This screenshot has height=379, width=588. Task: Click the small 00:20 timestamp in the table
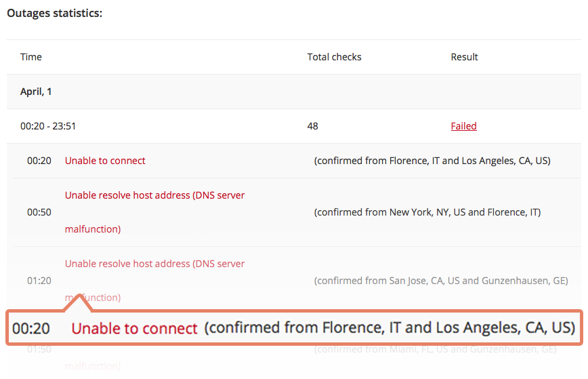tap(39, 161)
